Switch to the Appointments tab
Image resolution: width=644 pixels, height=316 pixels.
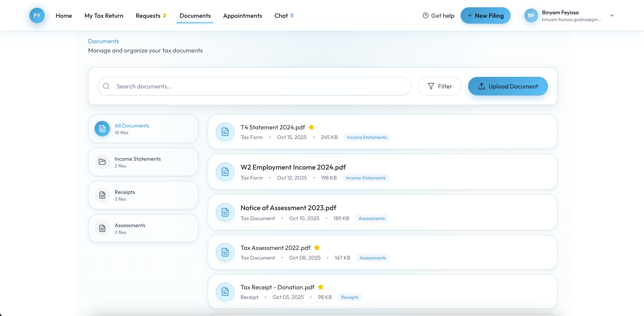[242, 15]
